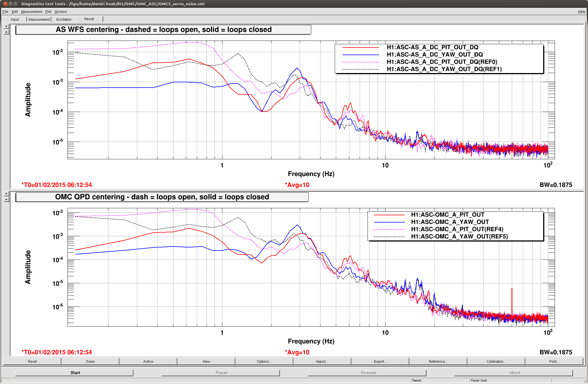Close the Diagnostics test tools window
This screenshot has width=588, height=384.
(5, 4)
